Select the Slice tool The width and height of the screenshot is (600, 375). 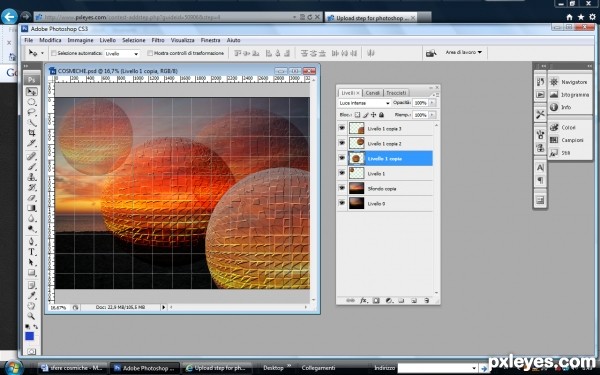pyautogui.click(x=31, y=143)
